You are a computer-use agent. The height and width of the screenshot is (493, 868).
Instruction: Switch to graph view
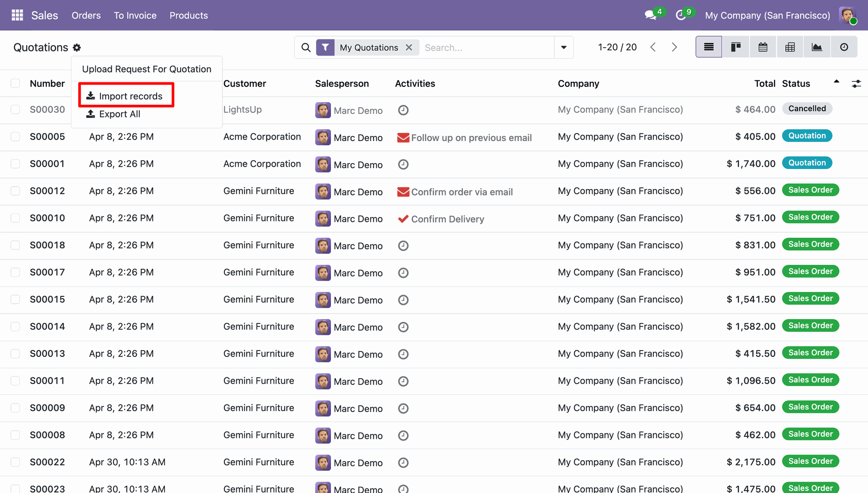point(817,47)
